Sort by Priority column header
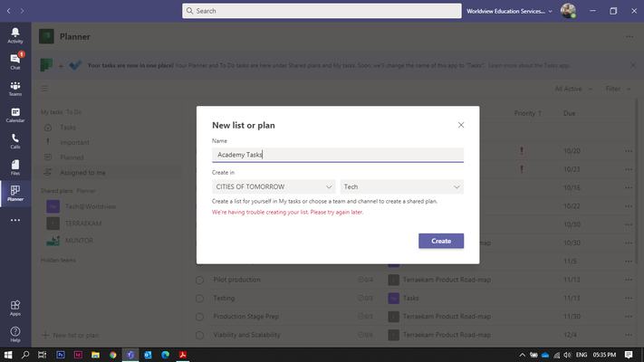Screen dimensions: 644x362 pos(527,113)
